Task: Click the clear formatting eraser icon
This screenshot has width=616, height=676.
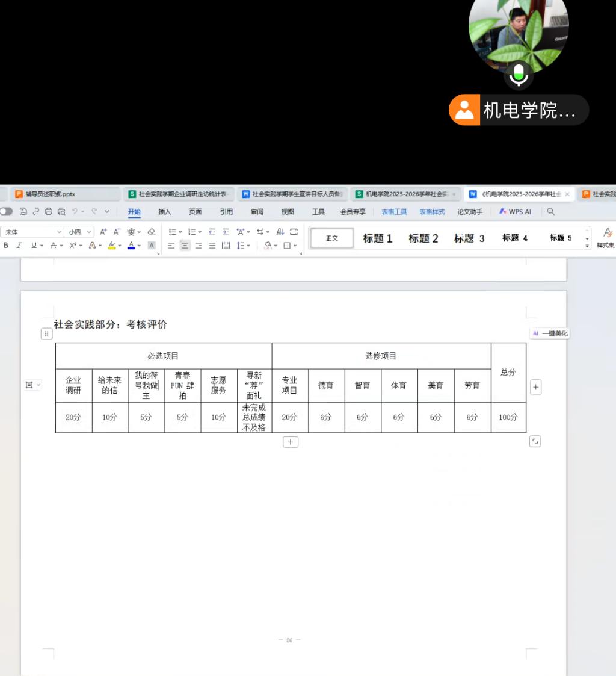Action: [x=152, y=232]
